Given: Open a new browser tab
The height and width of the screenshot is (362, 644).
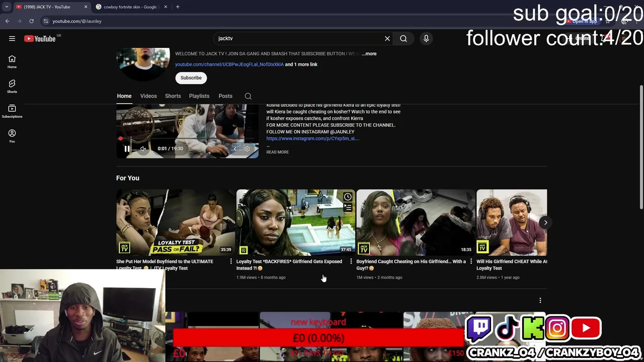Looking at the screenshot, I should (x=178, y=7).
